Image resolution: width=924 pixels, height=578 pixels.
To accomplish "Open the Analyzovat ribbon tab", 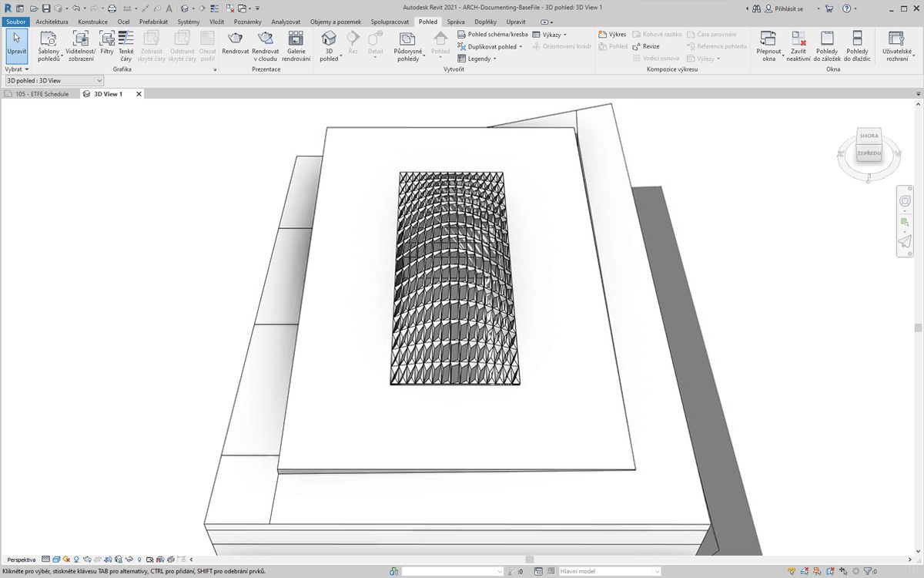I will tap(286, 22).
